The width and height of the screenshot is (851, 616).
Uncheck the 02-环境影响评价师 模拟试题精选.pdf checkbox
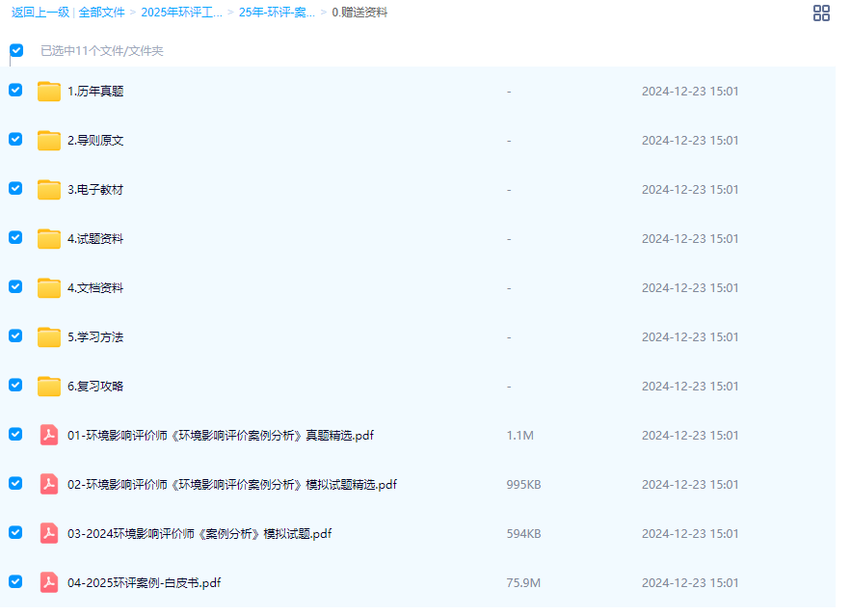[15, 484]
